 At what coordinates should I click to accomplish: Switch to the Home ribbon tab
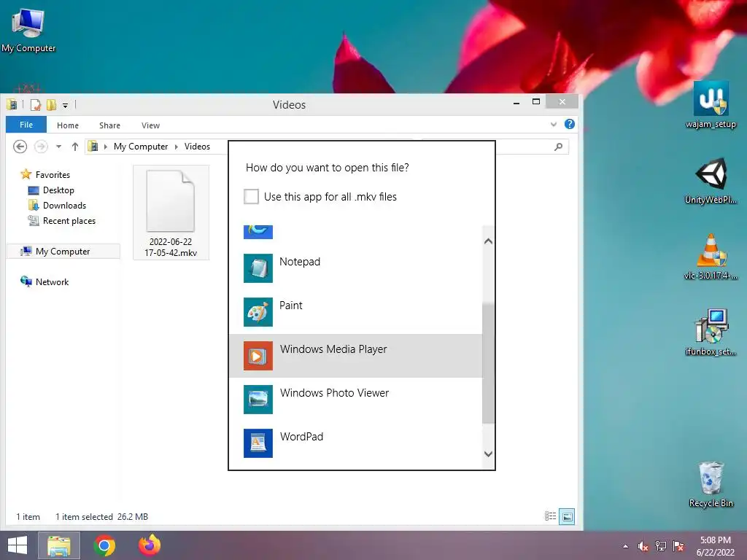68,125
